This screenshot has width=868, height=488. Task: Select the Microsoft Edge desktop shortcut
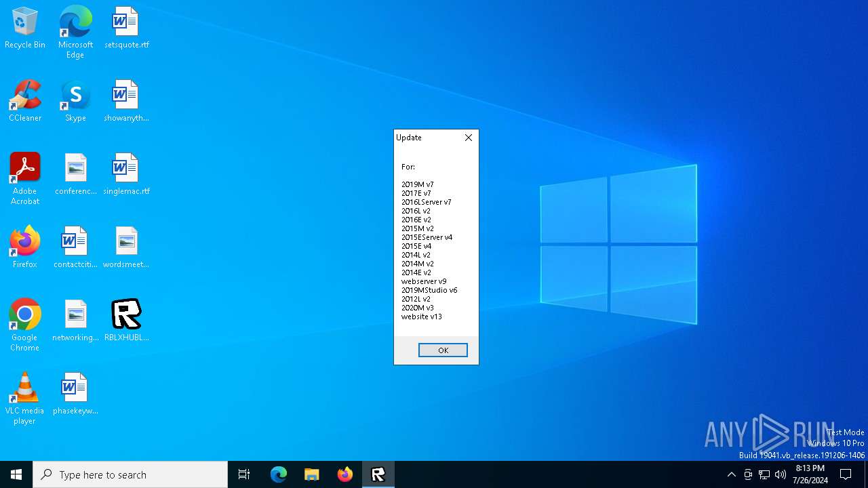(x=75, y=32)
